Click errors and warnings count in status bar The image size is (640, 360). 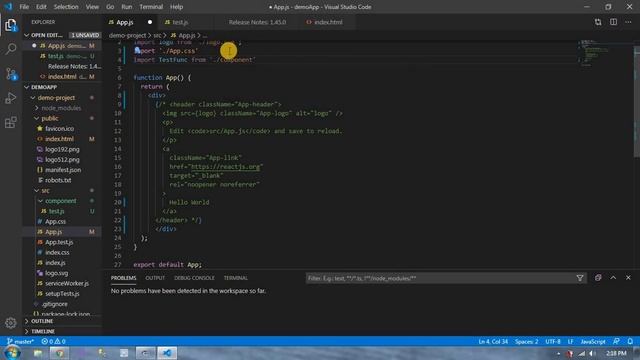click(53, 341)
